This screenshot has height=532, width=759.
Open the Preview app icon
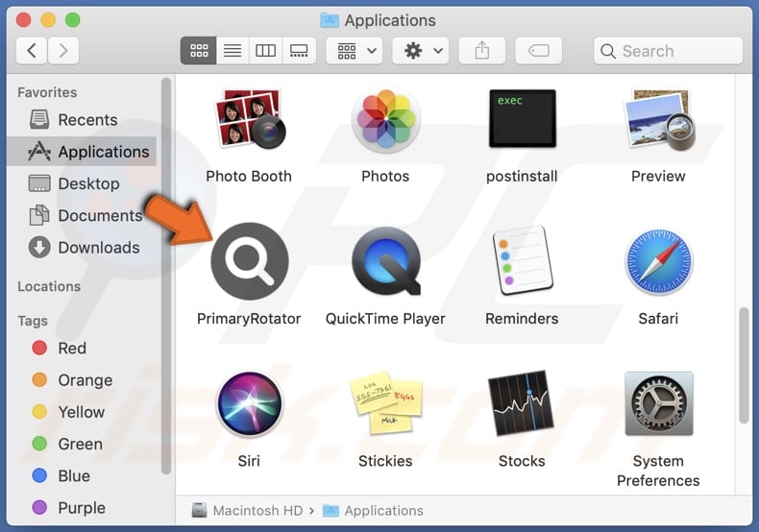658,119
